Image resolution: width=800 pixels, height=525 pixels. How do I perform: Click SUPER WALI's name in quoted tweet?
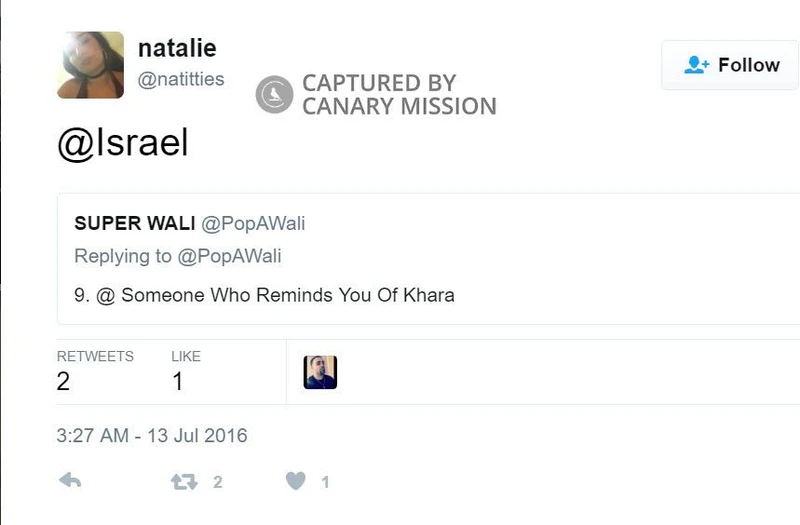tap(135, 224)
